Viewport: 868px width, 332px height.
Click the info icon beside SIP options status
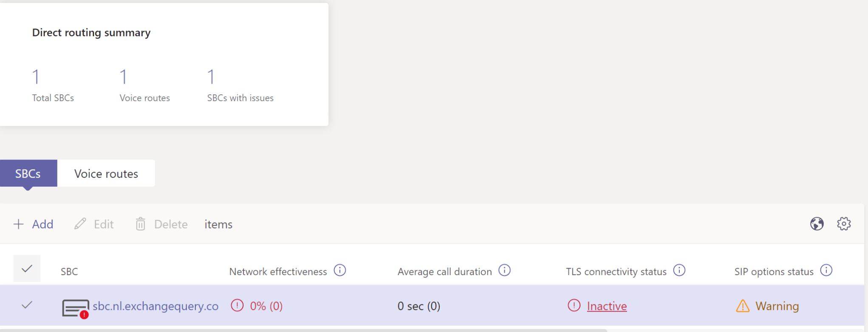[826, 270]
